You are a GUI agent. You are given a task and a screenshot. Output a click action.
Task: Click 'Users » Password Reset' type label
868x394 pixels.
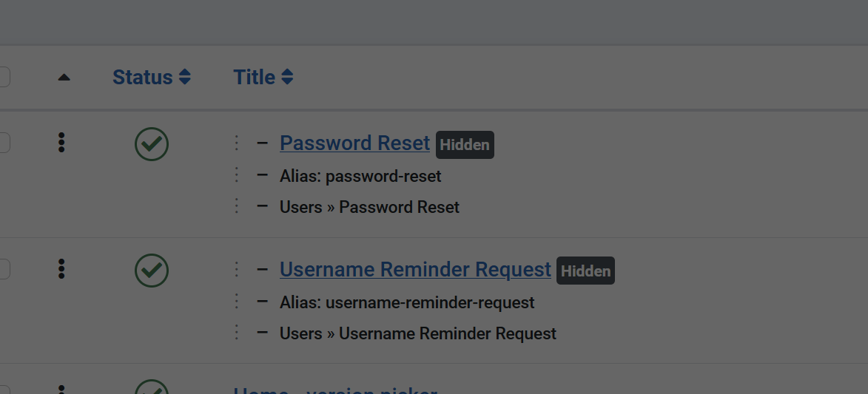(x=369, y=207)
